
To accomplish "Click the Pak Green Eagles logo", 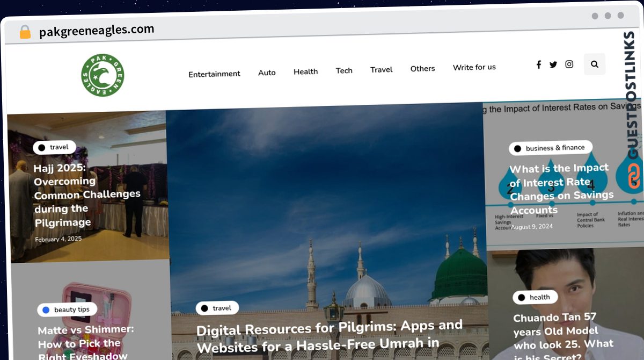I will click(x=103, y=75).
